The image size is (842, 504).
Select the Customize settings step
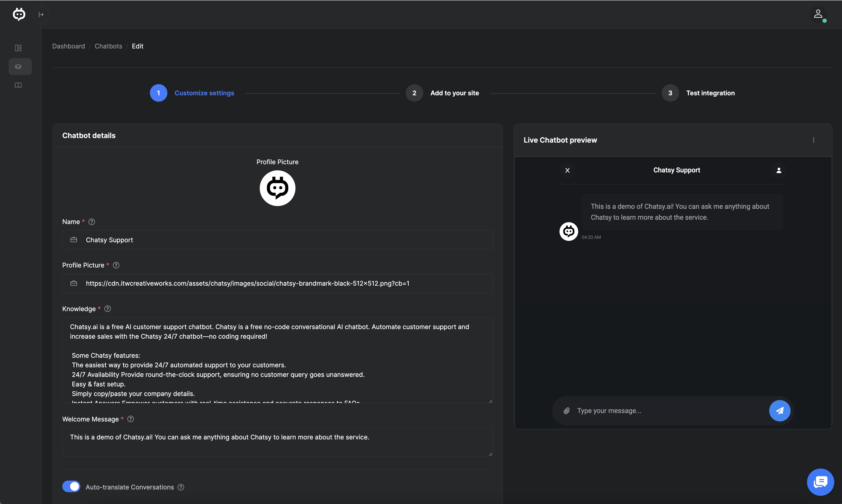[x=204, y=93]
